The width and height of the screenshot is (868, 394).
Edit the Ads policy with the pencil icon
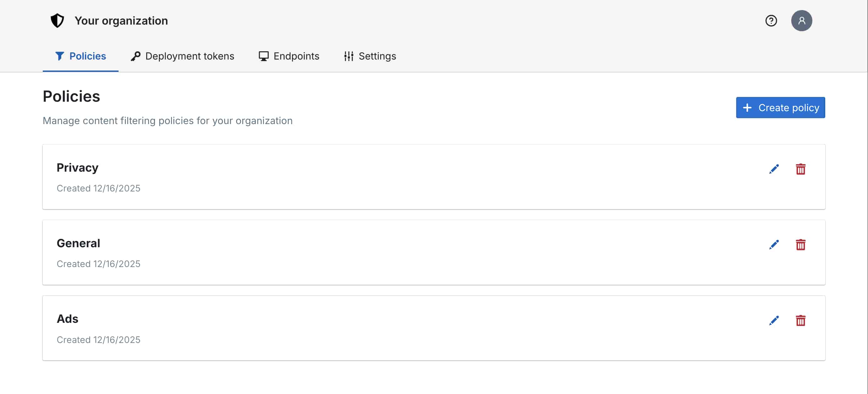pos(774,320)
